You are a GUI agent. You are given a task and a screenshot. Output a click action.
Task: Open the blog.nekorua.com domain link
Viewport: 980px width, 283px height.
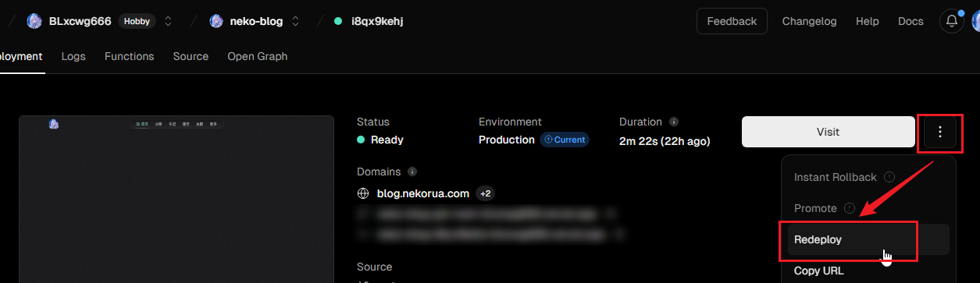pos(423,193)
